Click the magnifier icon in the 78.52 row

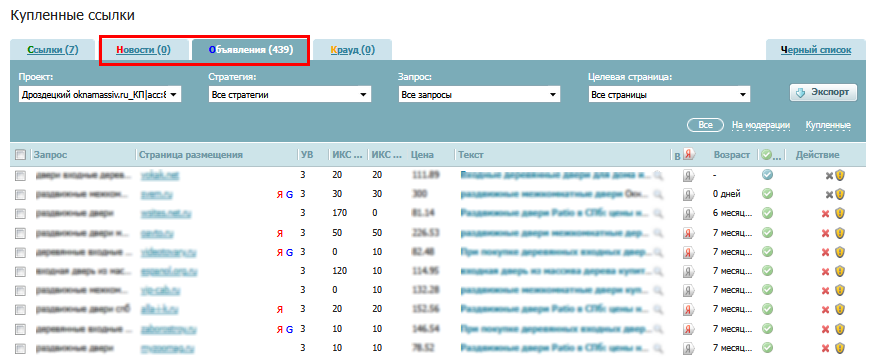click(x=658, y=349)
